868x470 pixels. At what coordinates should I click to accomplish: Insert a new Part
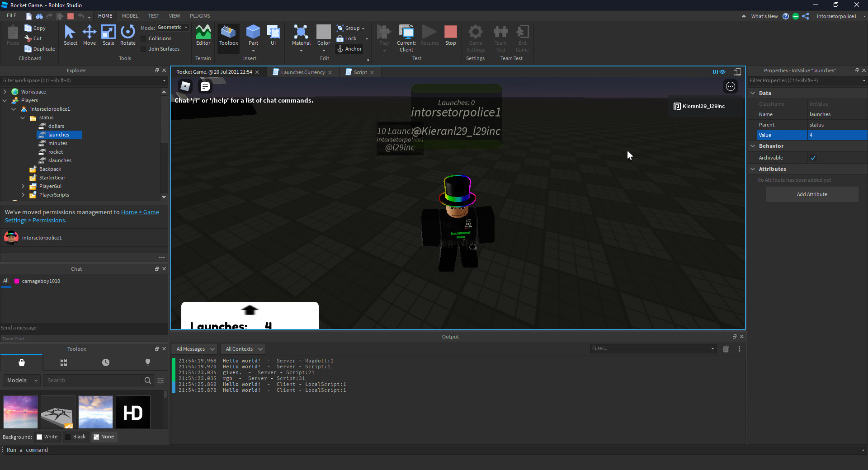coord(253,35)
